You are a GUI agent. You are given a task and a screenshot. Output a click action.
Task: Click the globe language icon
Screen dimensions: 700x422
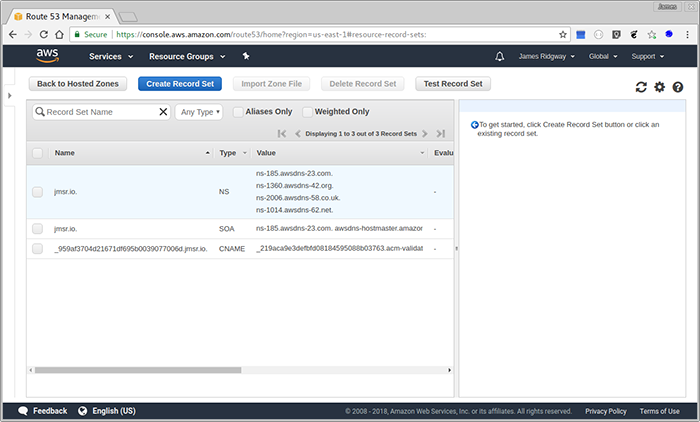tap(83, 411)
